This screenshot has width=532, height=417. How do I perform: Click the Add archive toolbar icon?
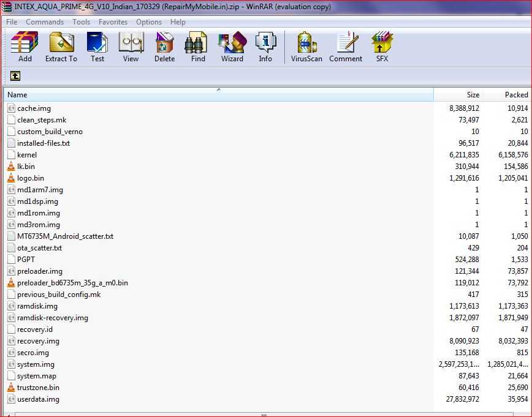click(25, 47)
